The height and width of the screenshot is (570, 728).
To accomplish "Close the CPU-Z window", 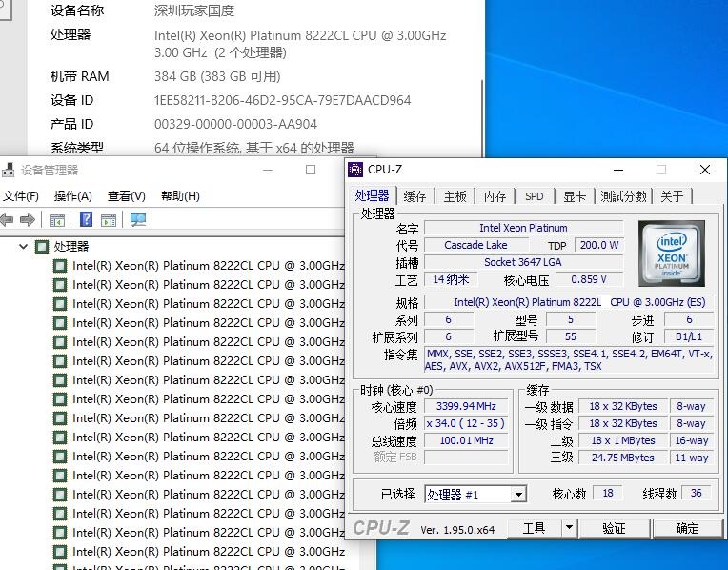I will click(x=705, y=170).
